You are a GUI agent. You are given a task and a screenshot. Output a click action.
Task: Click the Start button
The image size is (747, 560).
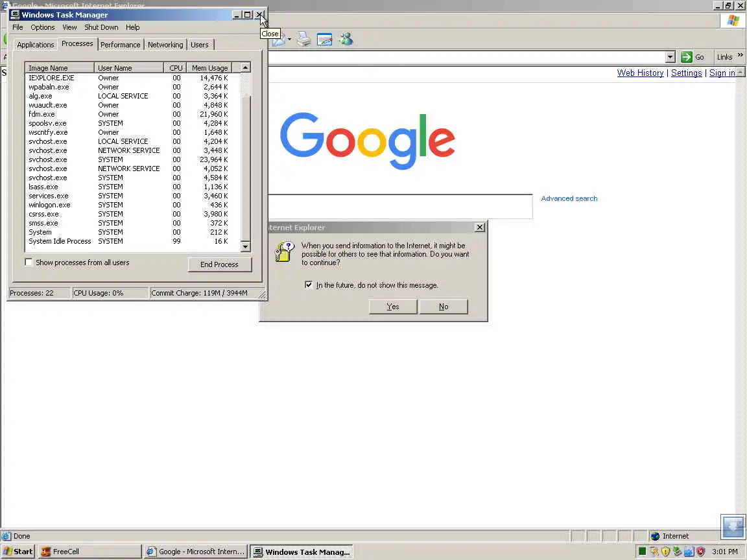pos(18,552)
